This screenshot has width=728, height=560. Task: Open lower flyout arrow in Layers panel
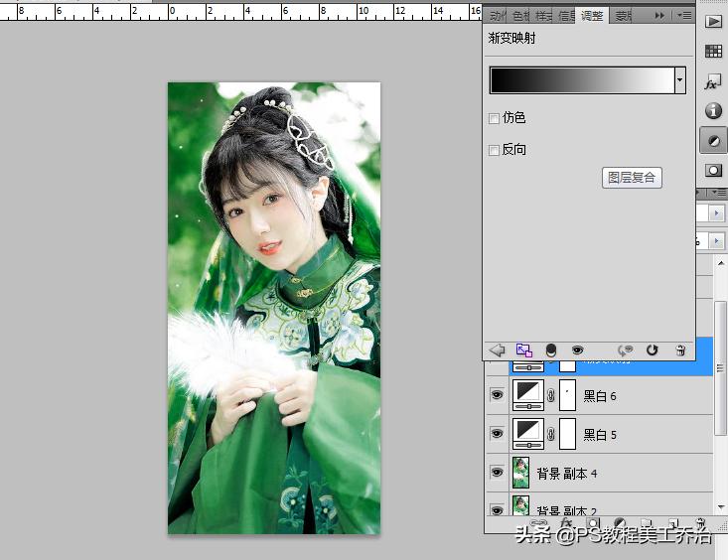point(716,241)
